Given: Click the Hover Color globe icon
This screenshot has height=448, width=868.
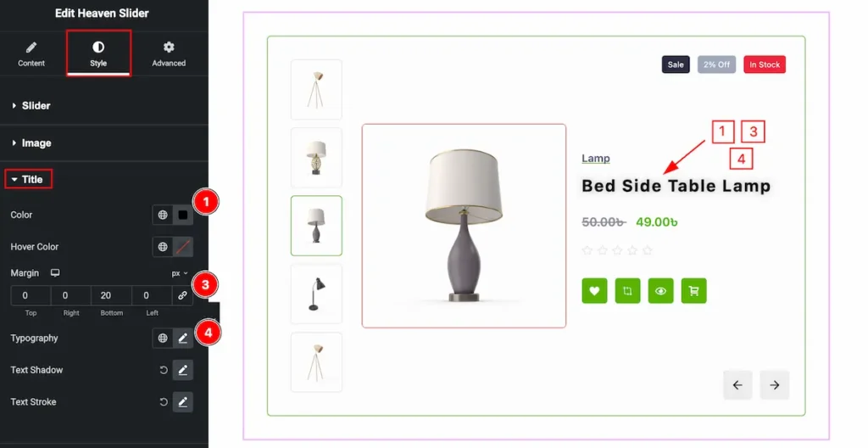Looking at the screenshot, I should 163,247.
